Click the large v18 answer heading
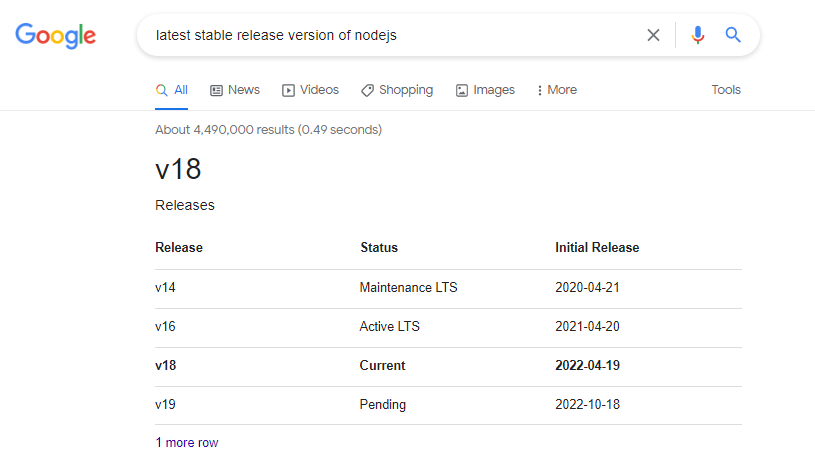The image size is (815, 460). pyautogui.click(x=178, y=169)
